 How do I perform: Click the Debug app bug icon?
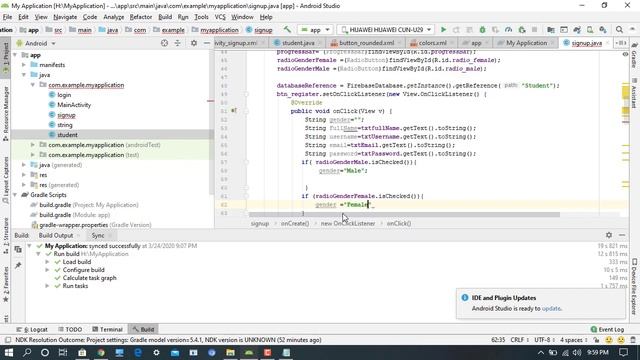(482, 30)
